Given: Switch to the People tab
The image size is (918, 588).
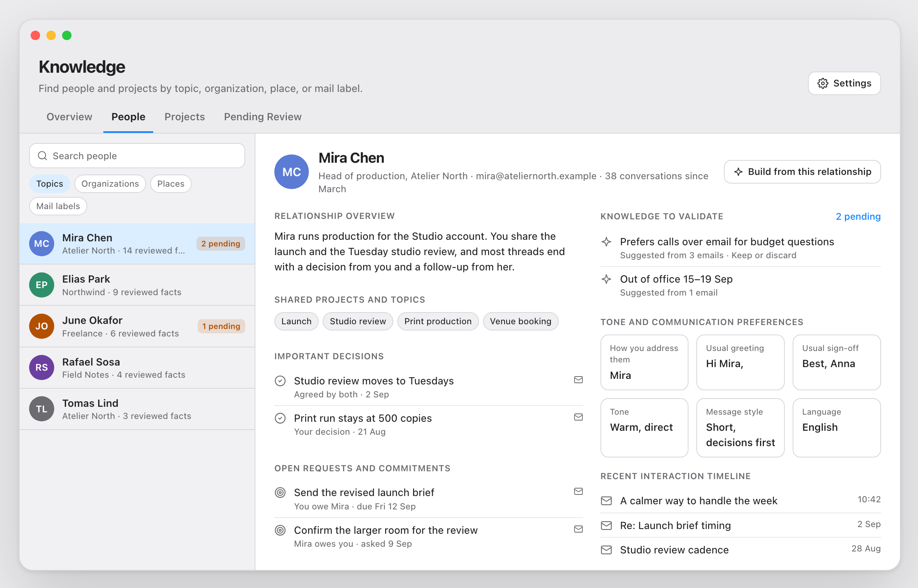Looking at the screenshot, I should click(128, 117).
